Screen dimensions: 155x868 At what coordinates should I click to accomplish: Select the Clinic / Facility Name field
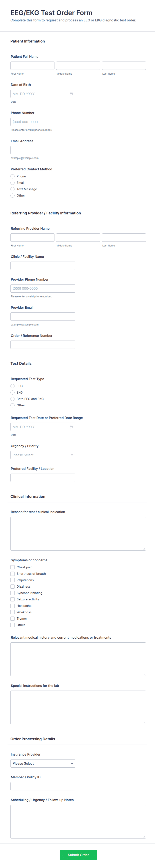[43, 266]
